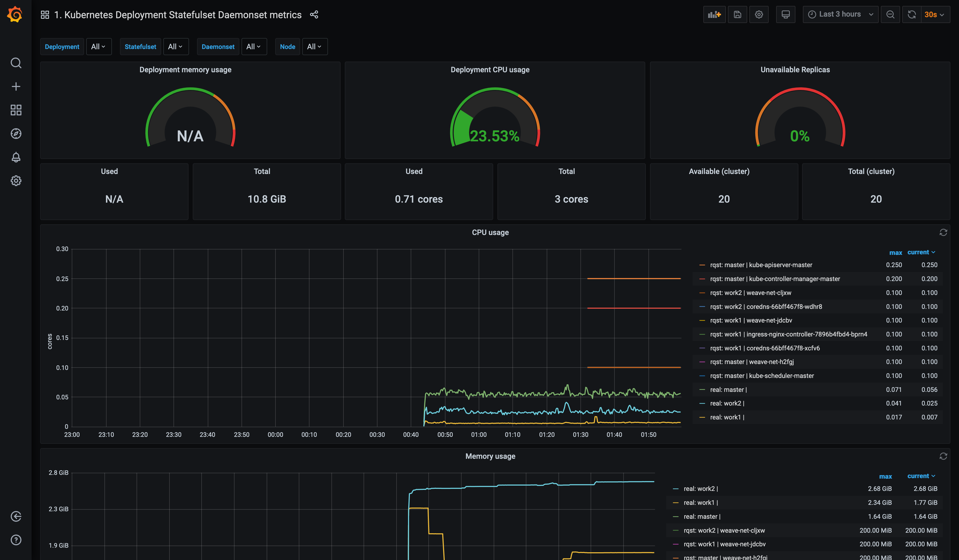Toggle rqst: master | weave-net-h2fgj in CPU legend
Screen dimensions: 959x560
coord(752,362)
